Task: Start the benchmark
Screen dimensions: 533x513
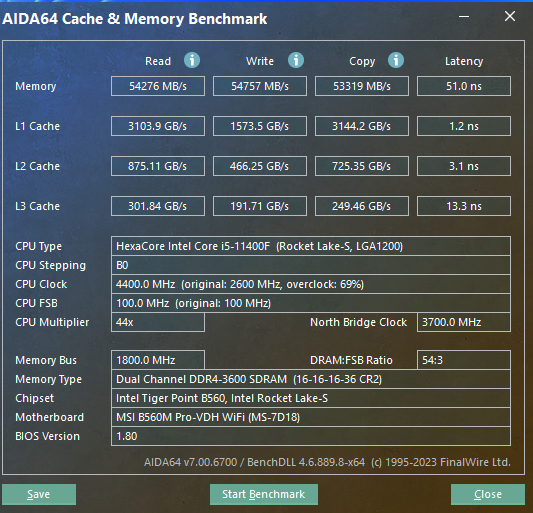Action: (264, 494)
